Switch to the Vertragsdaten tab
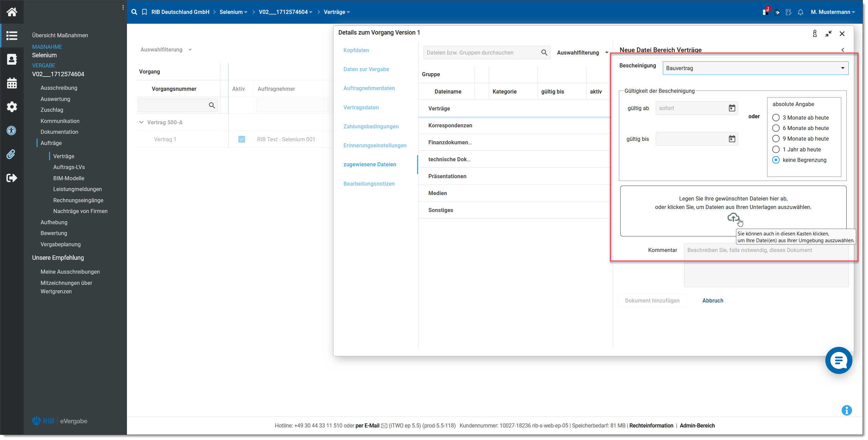Screen dimensions: 868x440 click(361, 107)
